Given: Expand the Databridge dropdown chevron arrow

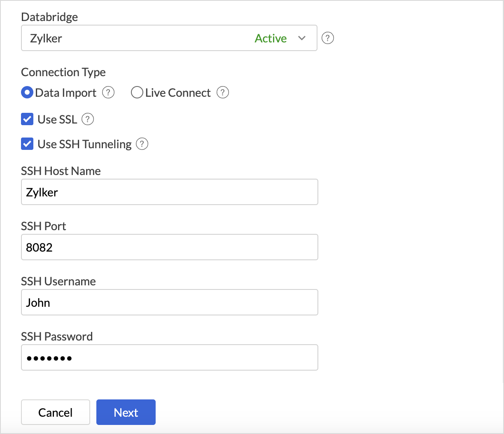Looking at the screenshot, I should click(x=302, y=38).
